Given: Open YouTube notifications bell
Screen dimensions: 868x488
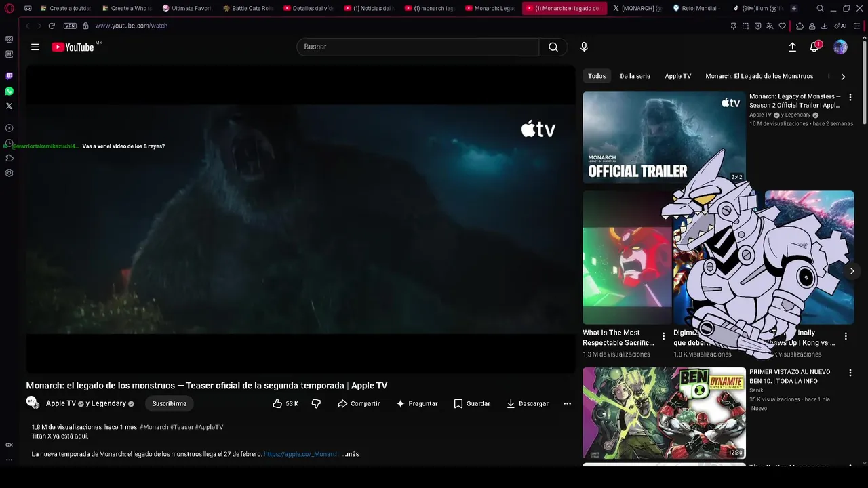Looking at the screenshot, I should pyautogui.click(x=815, y=47).
